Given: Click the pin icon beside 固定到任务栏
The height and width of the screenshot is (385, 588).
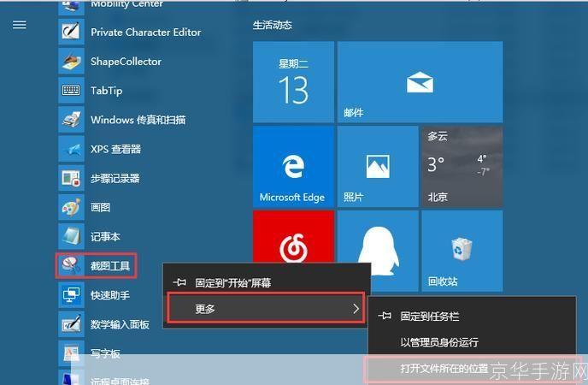Looking at the screenshot, I should pyautogui.click(x=385, y=316).
